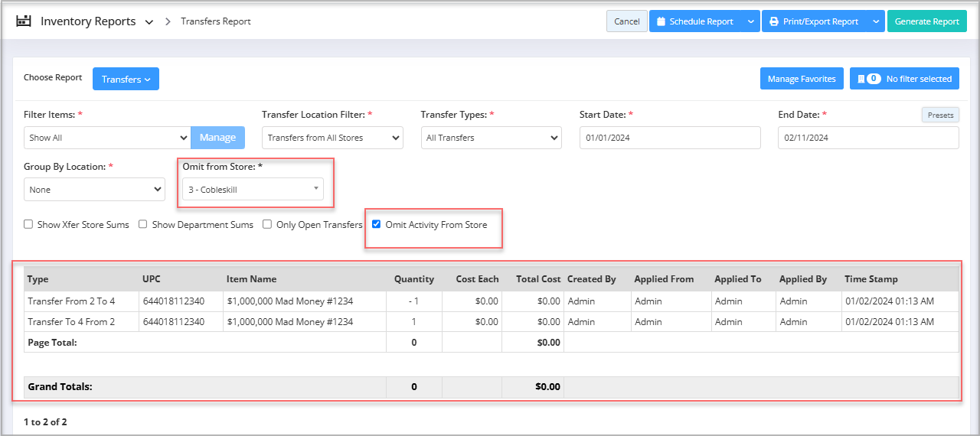
Task: Click the Grand Totals label
Action: 60,387
